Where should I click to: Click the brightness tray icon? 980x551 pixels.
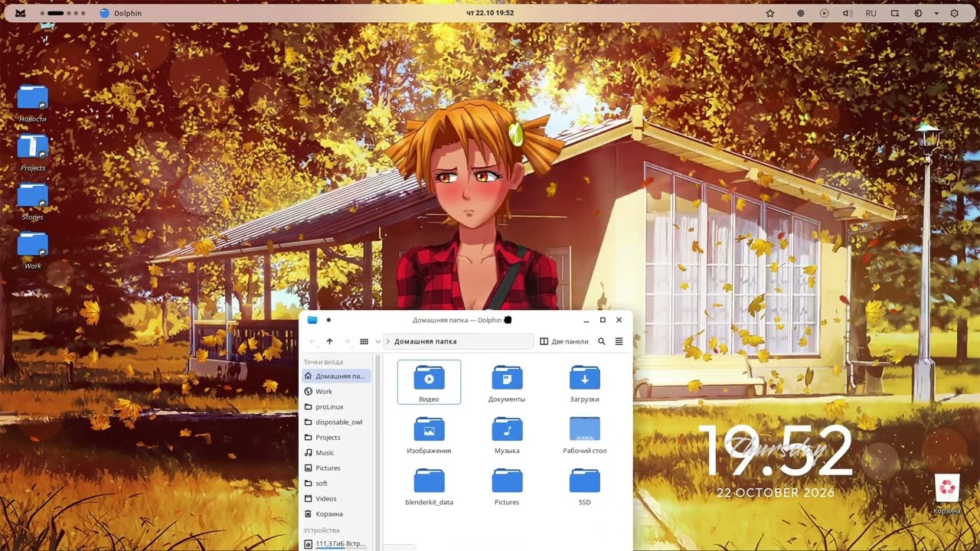click(918, 13)
